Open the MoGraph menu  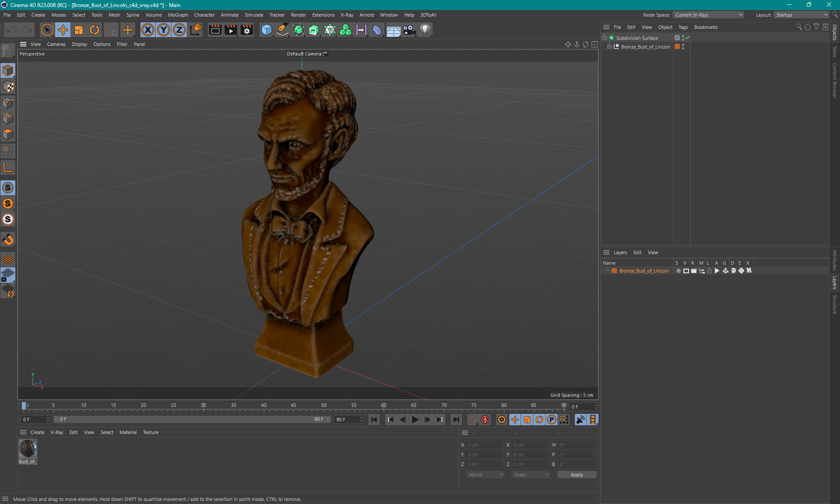(x=178, y=15)
